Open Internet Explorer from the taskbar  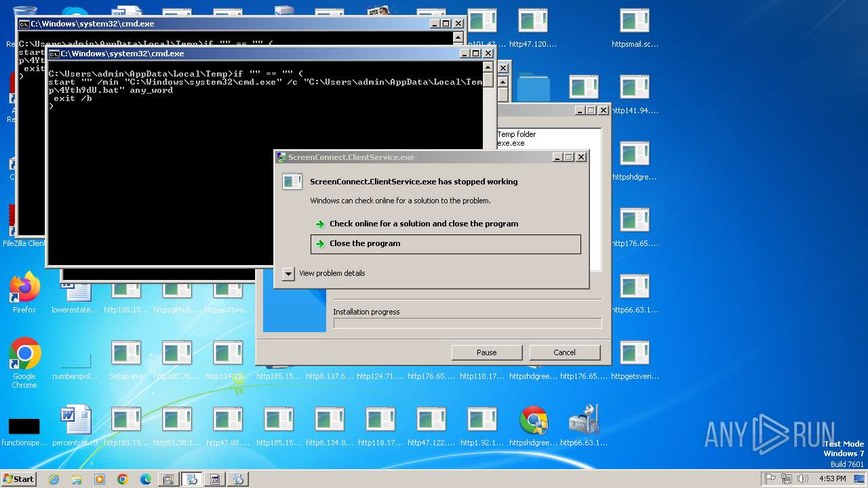click(54, 479)
